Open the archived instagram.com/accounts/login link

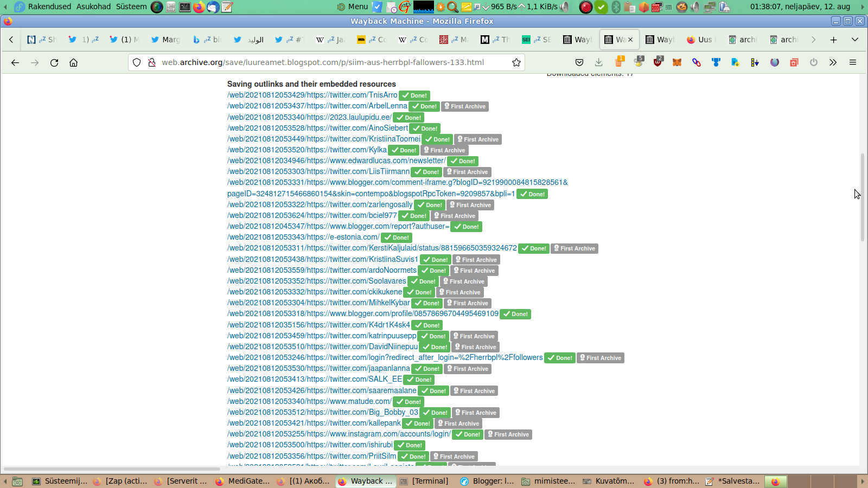pyautogui.click(x=339, y=434)
